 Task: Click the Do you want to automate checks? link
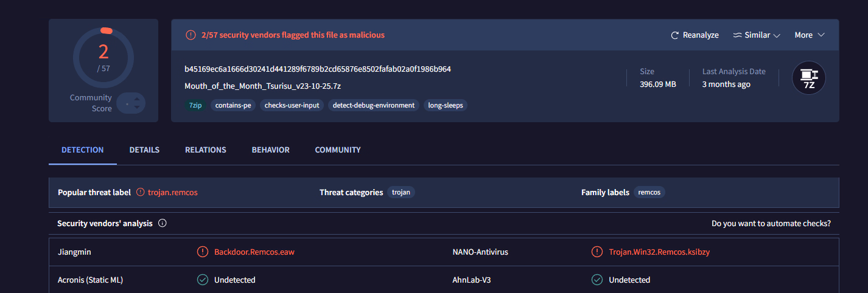771,223
